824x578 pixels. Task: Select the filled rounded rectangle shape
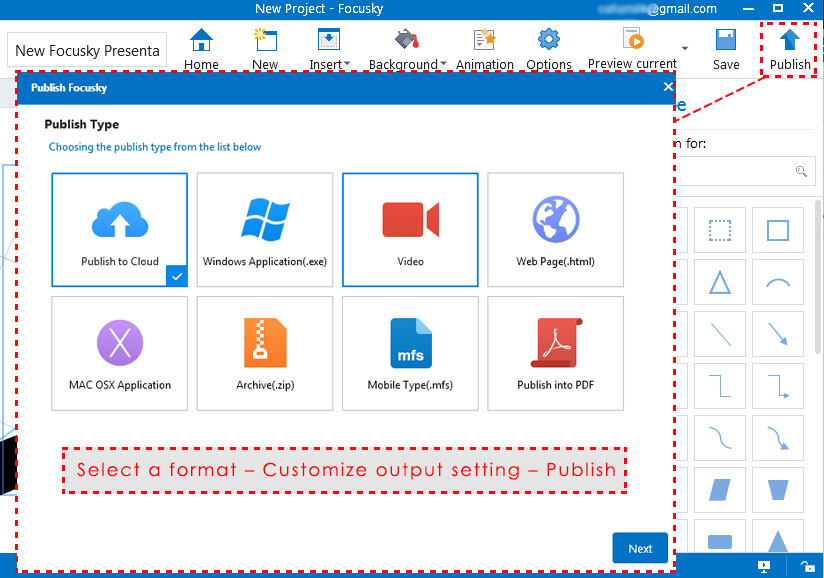720,537
